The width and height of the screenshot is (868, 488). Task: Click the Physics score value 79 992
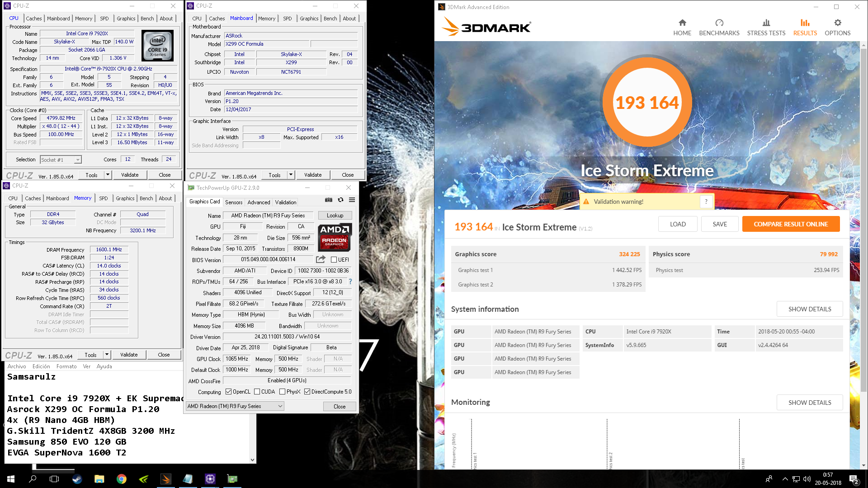(x=829, y=254)
